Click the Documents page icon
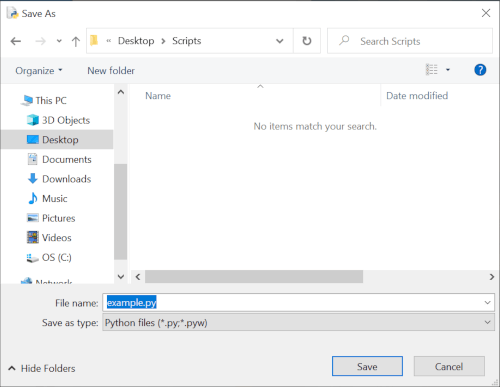The image size is (500, 387). (32, 159)
